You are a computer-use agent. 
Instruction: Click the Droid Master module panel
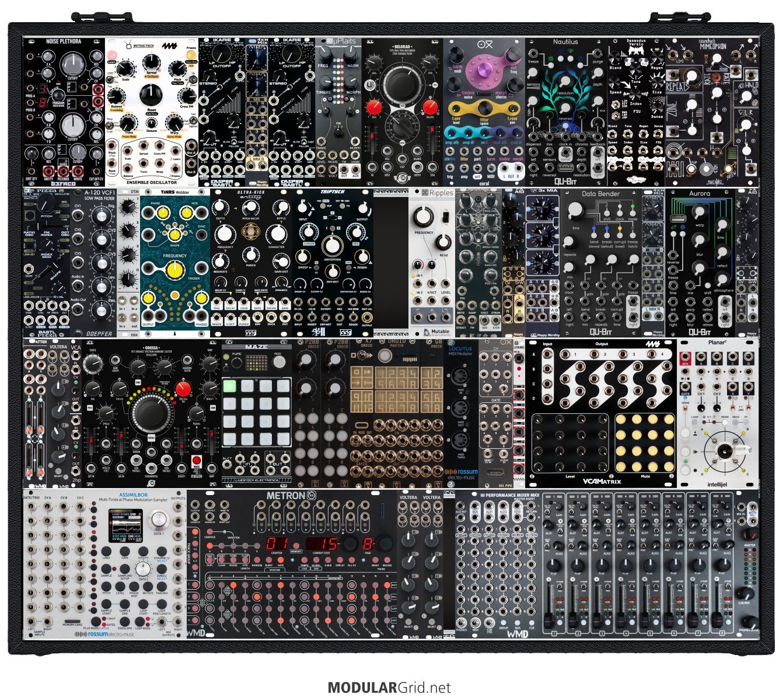(397, 413)
